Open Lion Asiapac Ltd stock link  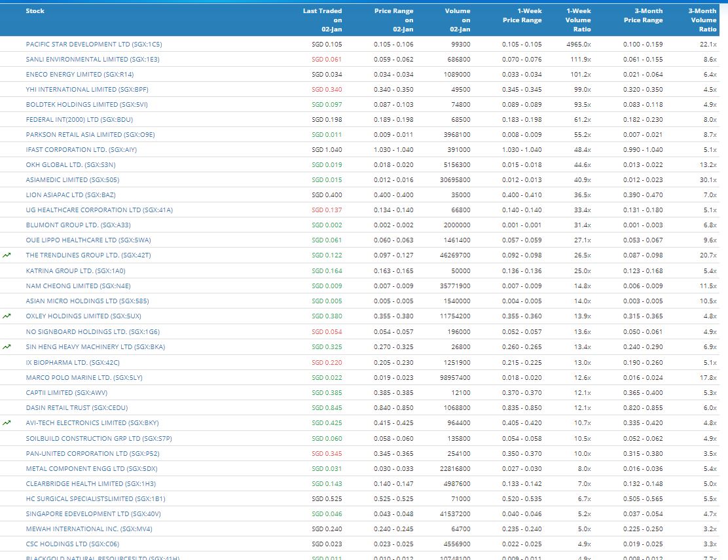(x=71, y=195)
